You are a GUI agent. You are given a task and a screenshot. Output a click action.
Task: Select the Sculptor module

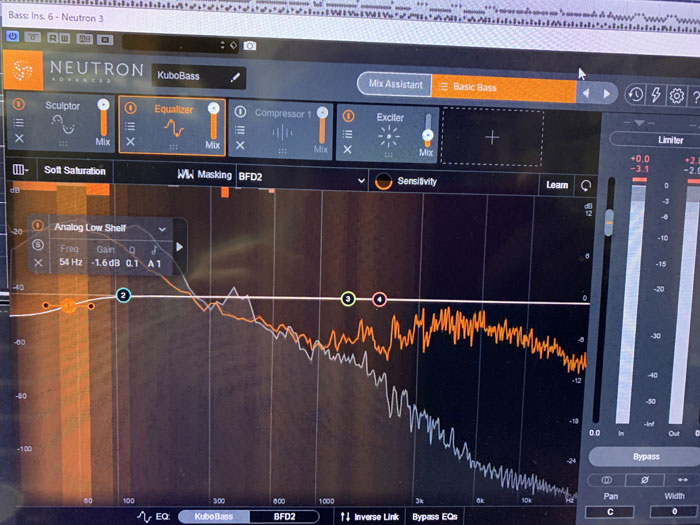62,121
